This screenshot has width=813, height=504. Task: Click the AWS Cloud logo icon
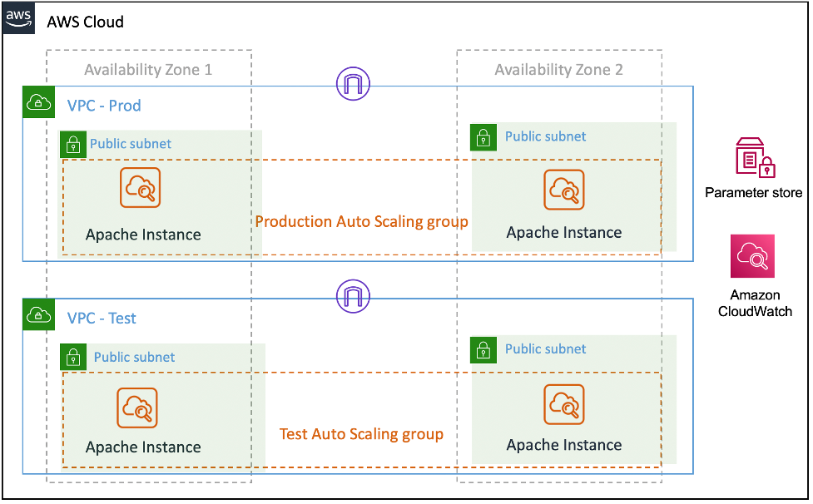coord(17,18)
